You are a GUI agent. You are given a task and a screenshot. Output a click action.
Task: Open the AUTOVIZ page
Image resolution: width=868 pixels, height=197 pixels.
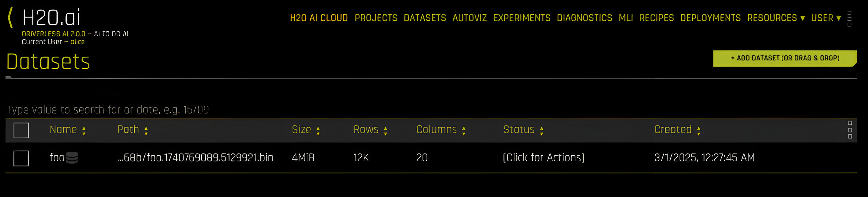(469, 18)
